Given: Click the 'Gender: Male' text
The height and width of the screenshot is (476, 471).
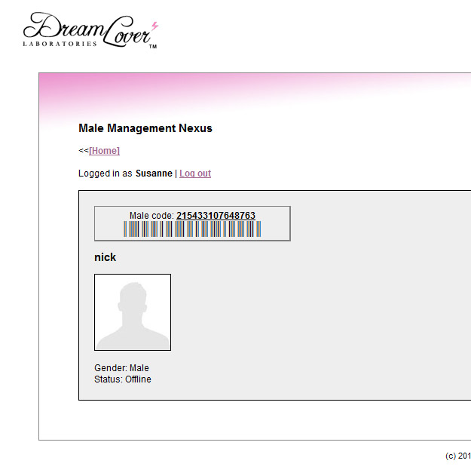Looking at the screenshot, I should [x=121, y=368].
